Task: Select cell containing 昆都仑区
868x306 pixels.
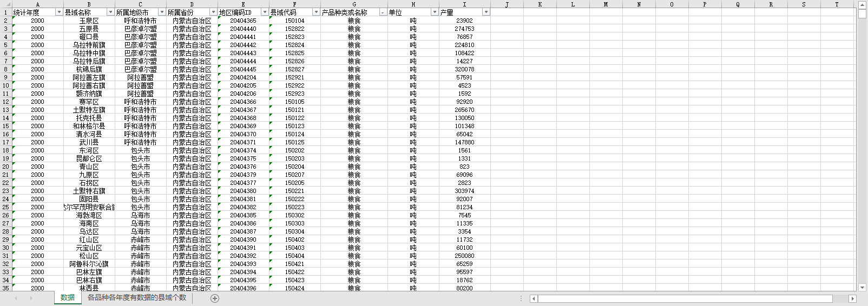Action: click(x=89, y=158)
